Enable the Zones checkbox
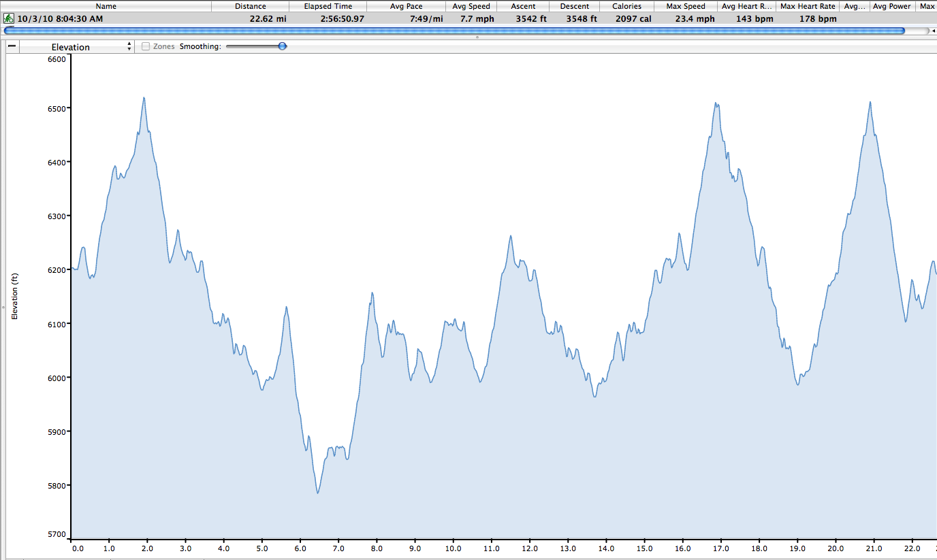The width and height of the screenshot is (937, 560). click(x=146, y=46)
